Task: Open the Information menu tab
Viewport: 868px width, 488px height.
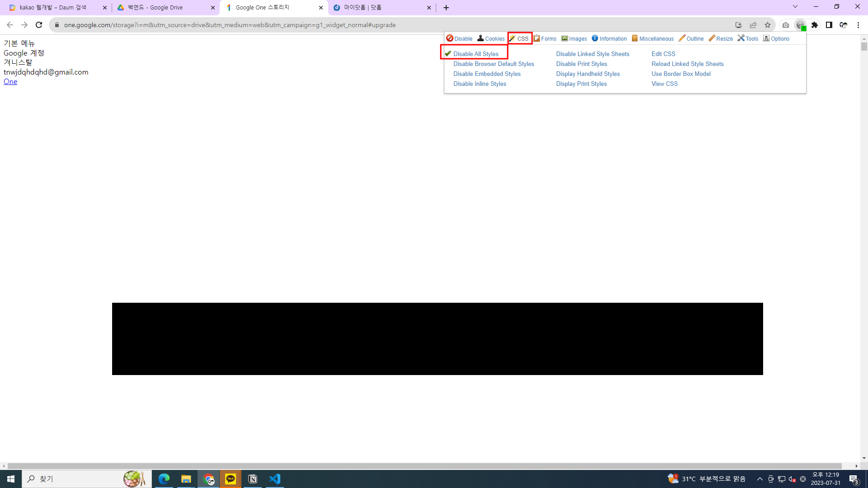Action: coord(609,39)
